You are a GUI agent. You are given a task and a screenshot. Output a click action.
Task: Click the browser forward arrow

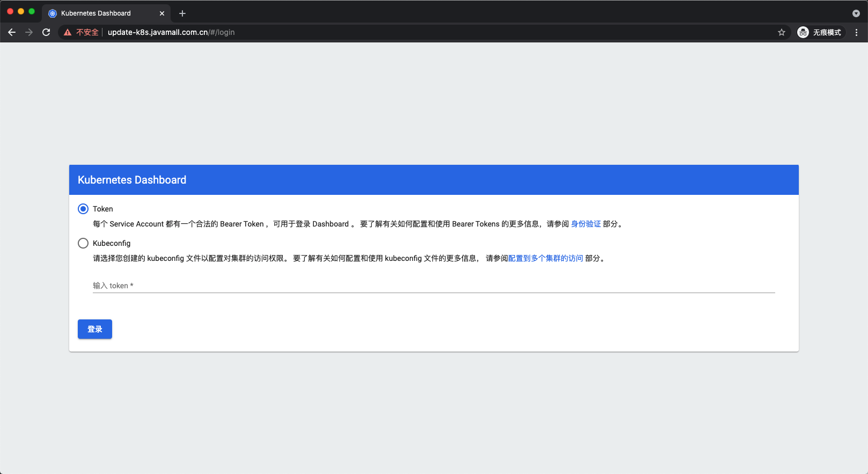[29, 32]
